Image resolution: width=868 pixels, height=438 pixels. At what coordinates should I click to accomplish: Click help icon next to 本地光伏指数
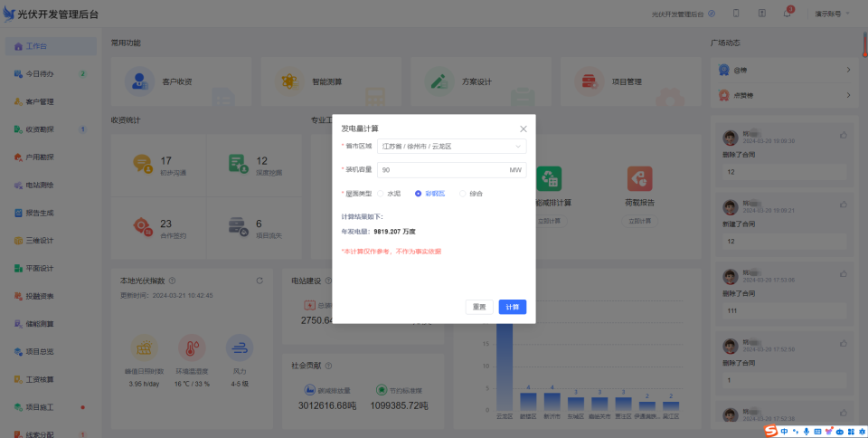172,281
